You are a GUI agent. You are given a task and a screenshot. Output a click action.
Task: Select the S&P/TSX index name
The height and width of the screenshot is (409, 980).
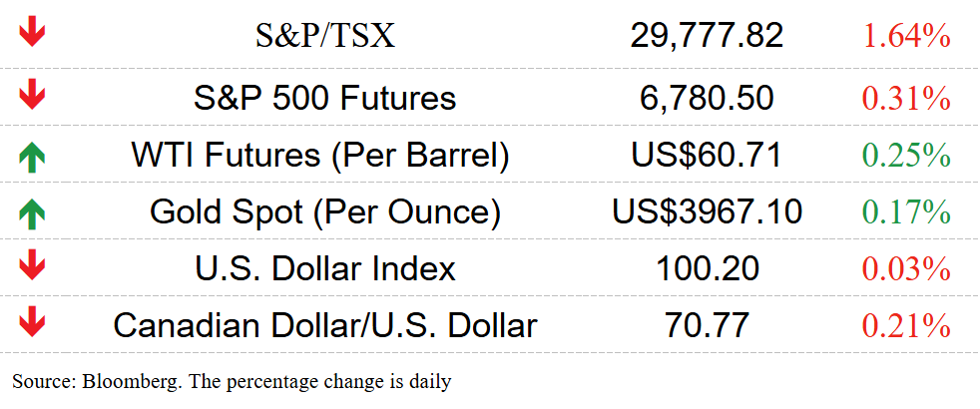[324, 36]
